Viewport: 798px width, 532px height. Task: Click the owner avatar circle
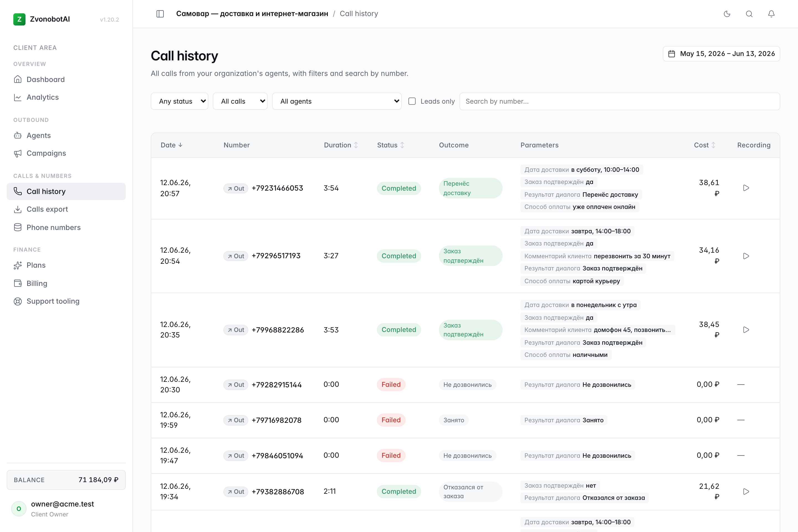pos(19,509)
